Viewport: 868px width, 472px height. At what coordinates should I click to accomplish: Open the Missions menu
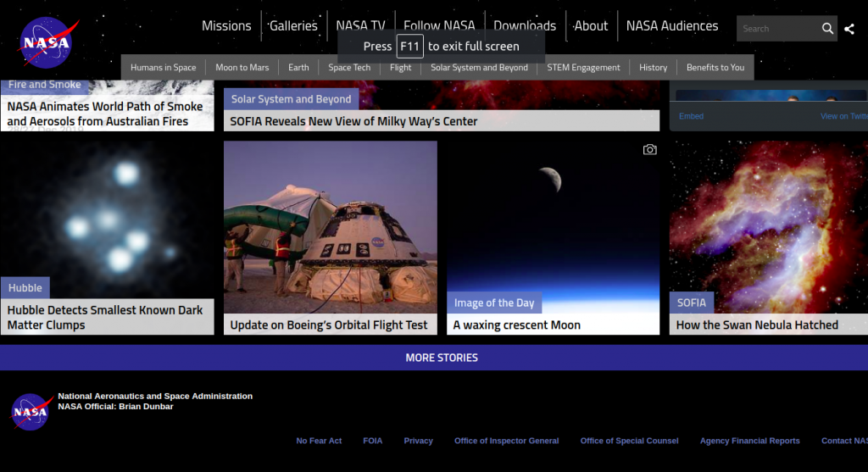click(x=226, y=25)
